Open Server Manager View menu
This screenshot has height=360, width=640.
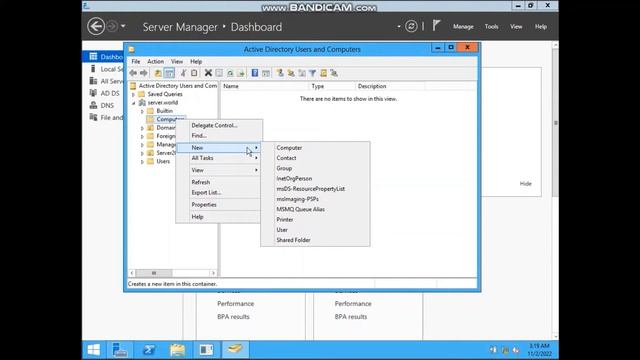[x=516, y=27]
